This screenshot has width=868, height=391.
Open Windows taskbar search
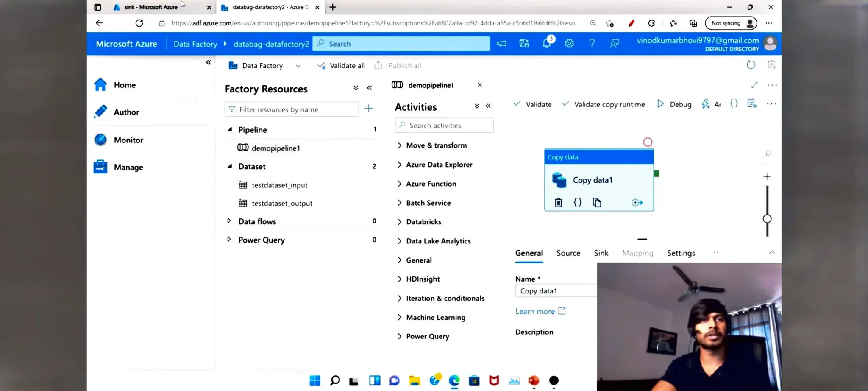pos(335,380)
